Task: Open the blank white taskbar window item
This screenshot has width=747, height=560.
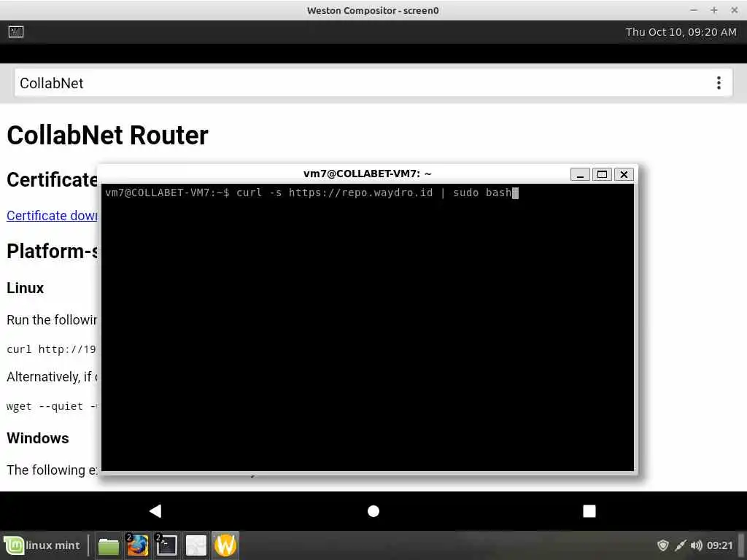Action: (196, 545)
